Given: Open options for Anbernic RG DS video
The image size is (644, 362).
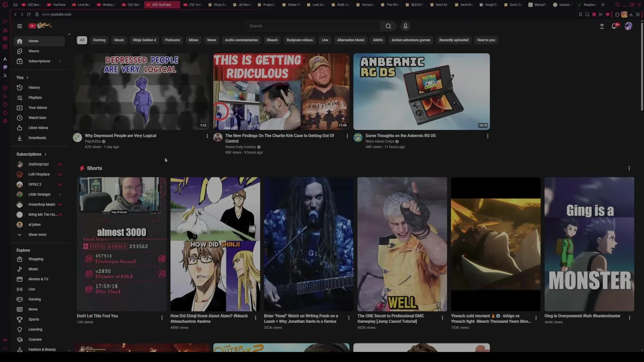Looking at the screenshot, I should 487,136.
